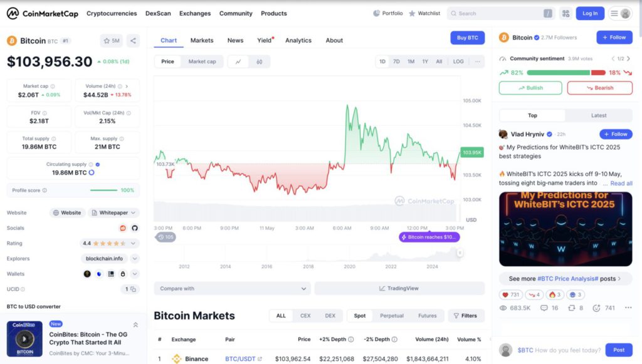Expand the blockchain.info explorers list
The width and height of the screenshot is (642, 364).
(x=135, y=258)
